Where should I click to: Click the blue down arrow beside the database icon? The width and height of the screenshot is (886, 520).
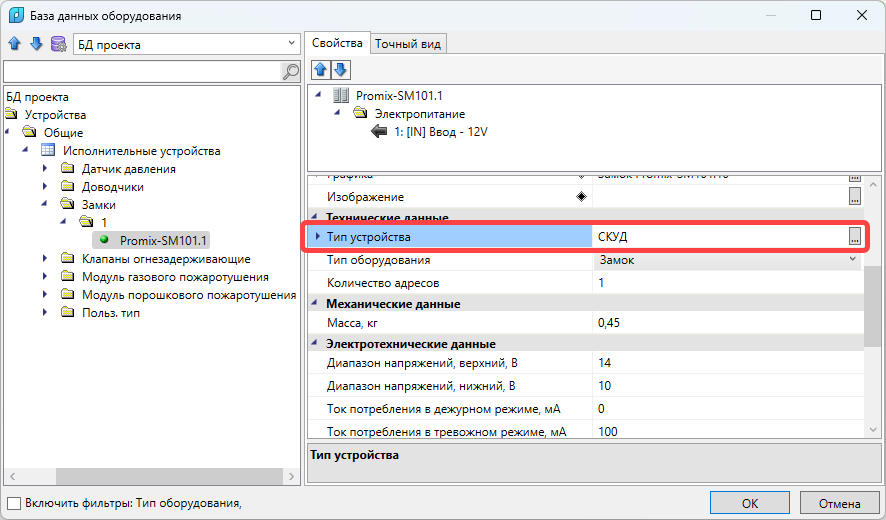click(36, 44)
